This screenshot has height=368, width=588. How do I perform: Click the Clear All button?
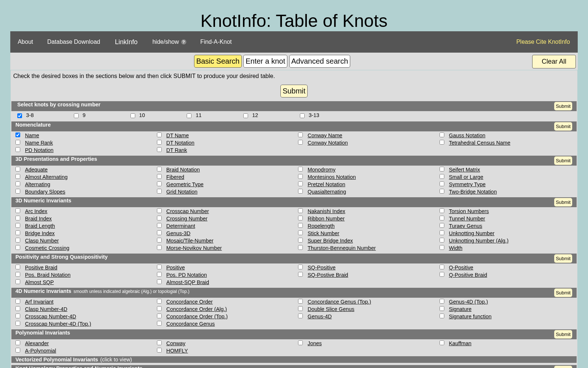click(554, 61)
